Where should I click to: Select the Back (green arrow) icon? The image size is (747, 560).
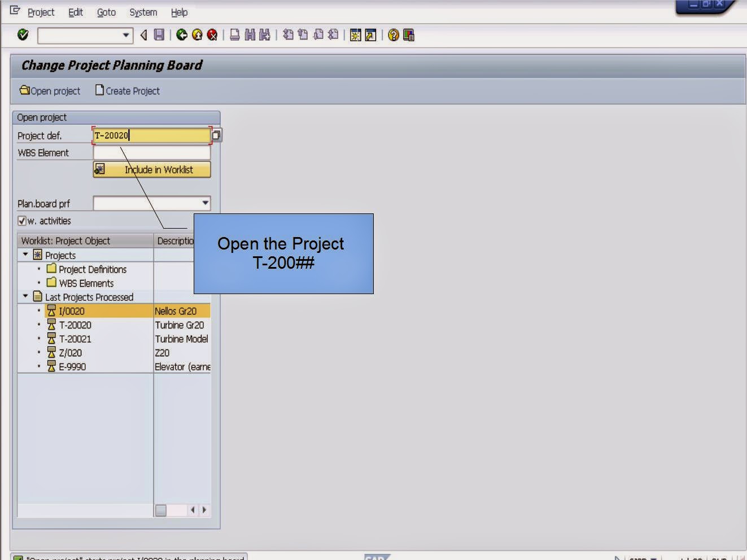(x=180, y=35)
